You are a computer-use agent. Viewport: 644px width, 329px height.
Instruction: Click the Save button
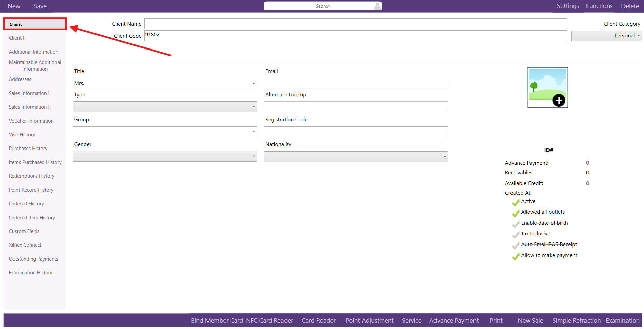(40, 6)
